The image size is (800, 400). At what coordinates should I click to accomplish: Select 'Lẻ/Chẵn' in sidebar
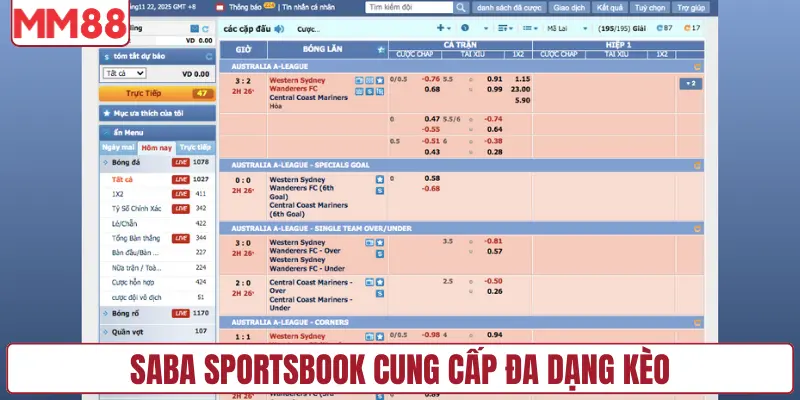[124, 223]
